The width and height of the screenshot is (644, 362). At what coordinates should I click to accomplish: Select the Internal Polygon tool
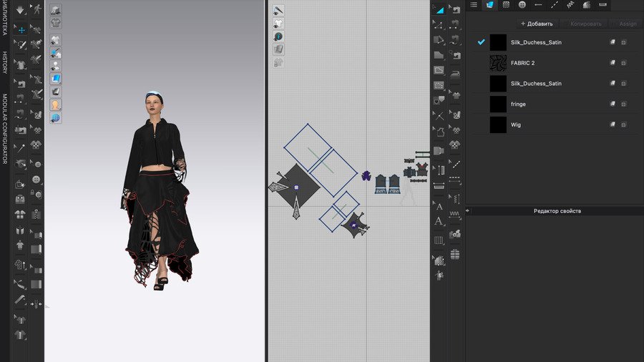tap(439, 70)
